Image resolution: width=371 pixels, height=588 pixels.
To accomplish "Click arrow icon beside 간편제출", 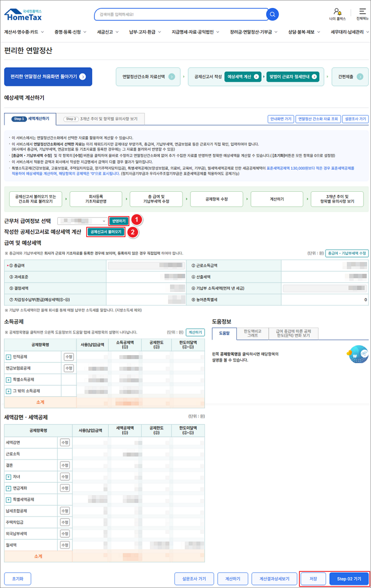I will click(x=360, y=77).
